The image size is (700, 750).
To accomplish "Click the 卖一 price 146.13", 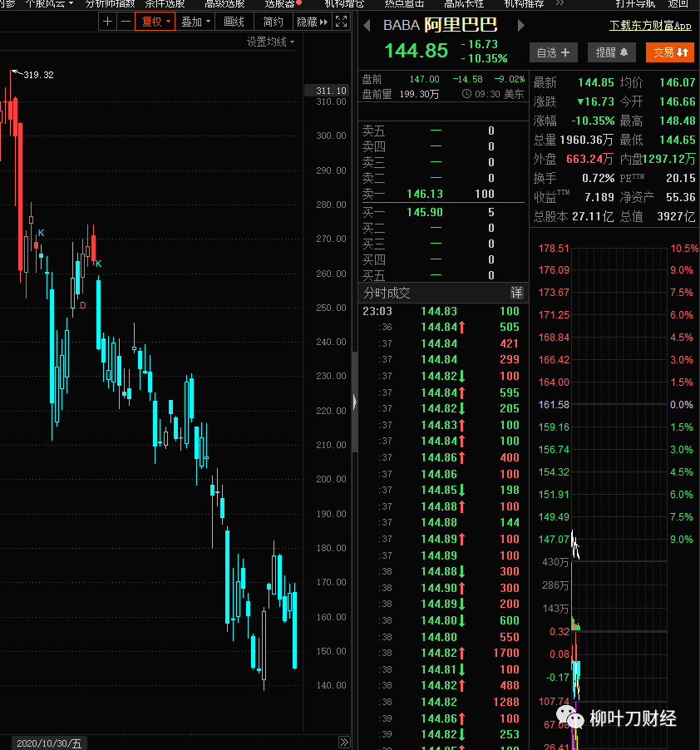I will (x=425, y=194).
